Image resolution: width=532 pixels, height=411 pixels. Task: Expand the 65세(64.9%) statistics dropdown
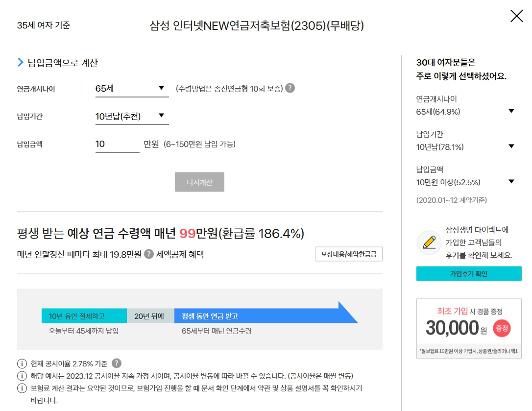click(465, 112)
